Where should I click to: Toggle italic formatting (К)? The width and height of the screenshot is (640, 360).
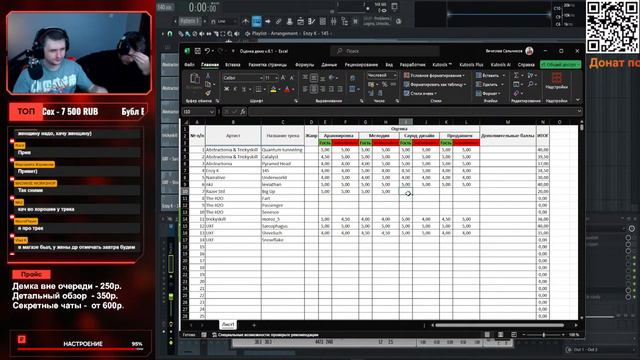(x=235, y=89)
